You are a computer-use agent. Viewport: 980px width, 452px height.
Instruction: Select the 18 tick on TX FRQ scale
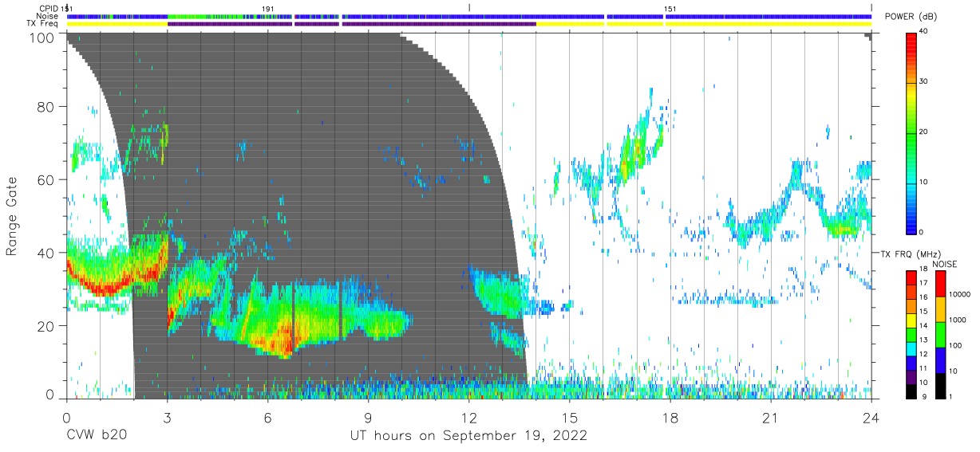pyautogui.click(x=924, y=270)
